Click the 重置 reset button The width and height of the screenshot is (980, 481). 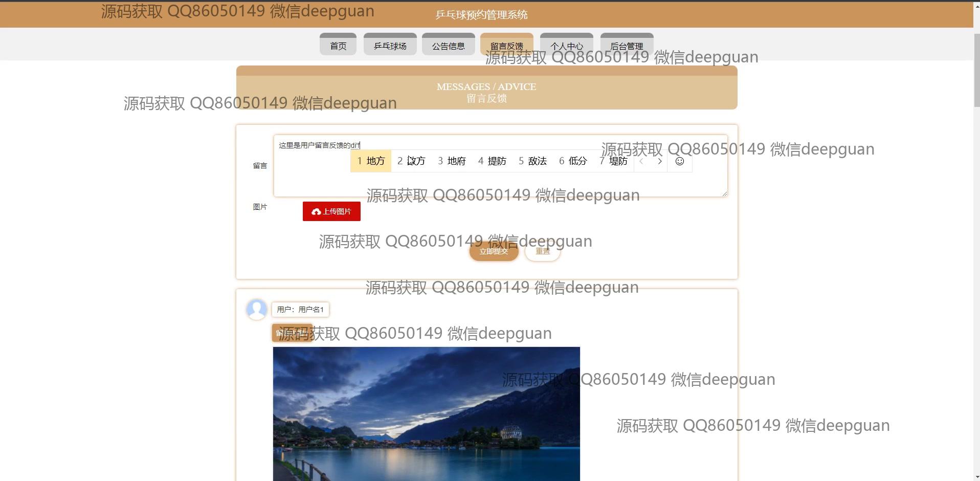543,251
